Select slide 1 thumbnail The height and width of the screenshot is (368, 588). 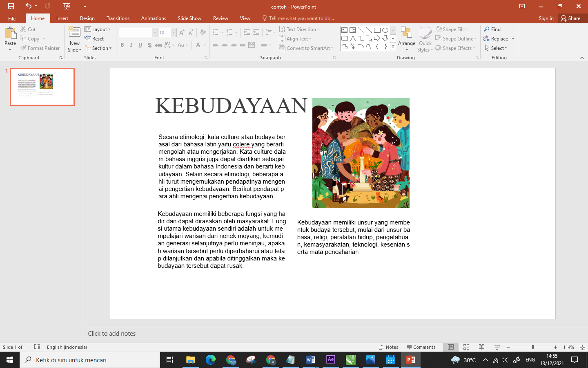(42, 87)
